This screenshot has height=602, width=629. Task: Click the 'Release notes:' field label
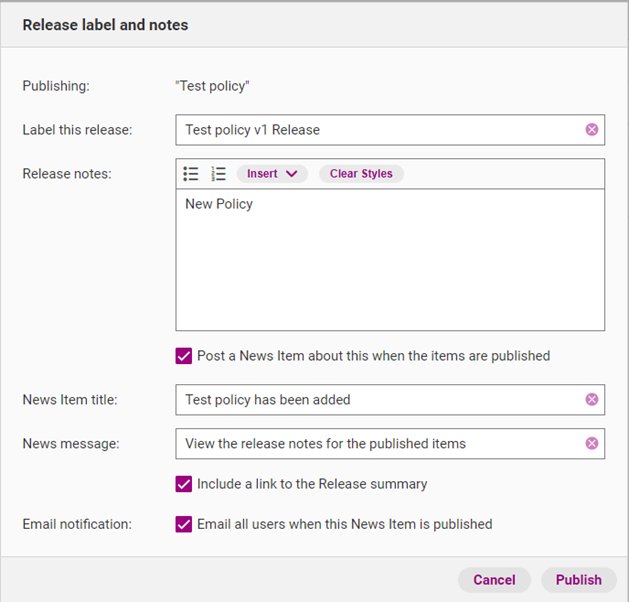point(67,174)
